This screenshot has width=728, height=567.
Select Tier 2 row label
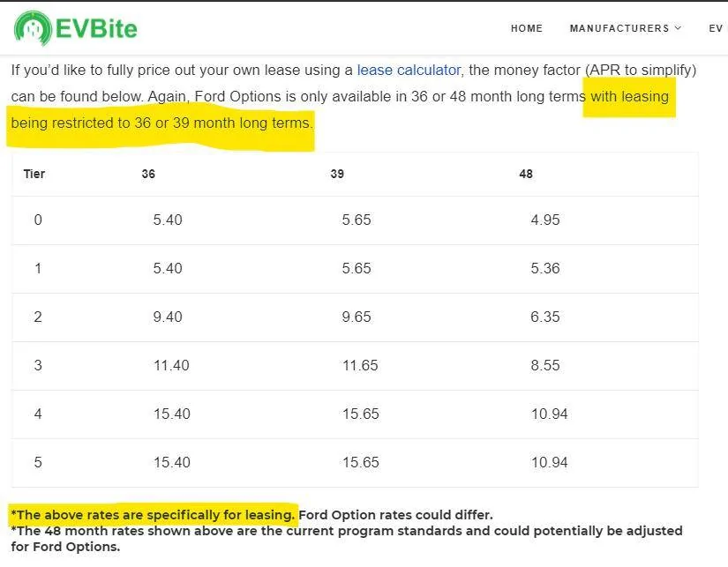point(38,317)
